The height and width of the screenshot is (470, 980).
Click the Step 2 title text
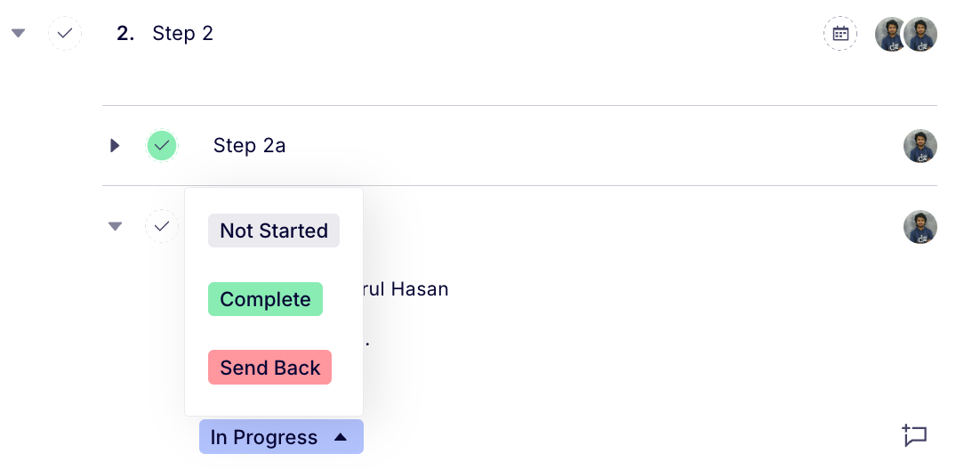(x=182, y=34)
